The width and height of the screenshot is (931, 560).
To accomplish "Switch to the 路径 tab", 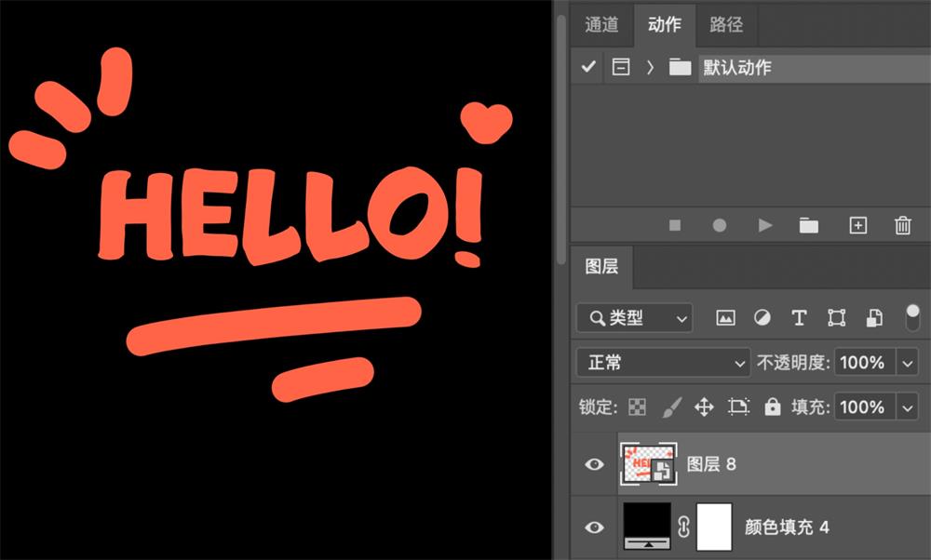I will tap(726, 25).
